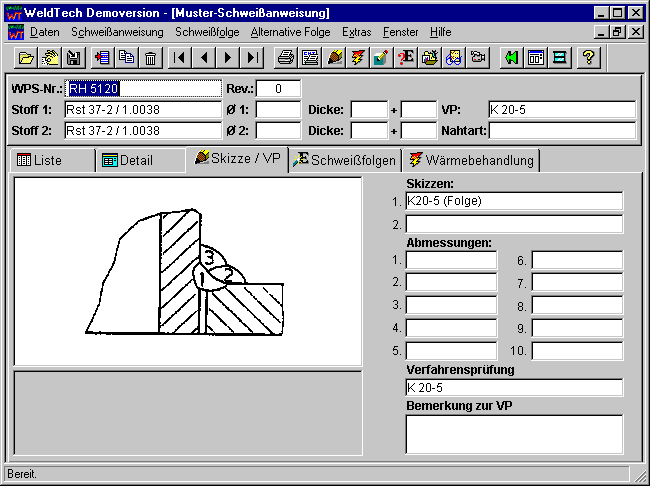The image size is (650, 486).
Task: Go to the previous record arrow
Action: coord(205,57)
